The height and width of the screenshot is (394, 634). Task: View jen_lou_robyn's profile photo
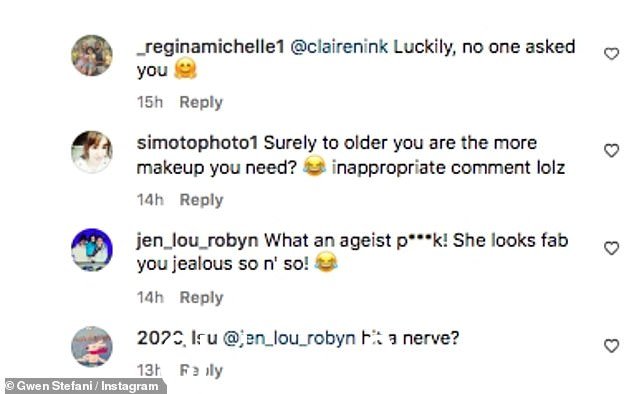tap(92, 250)
